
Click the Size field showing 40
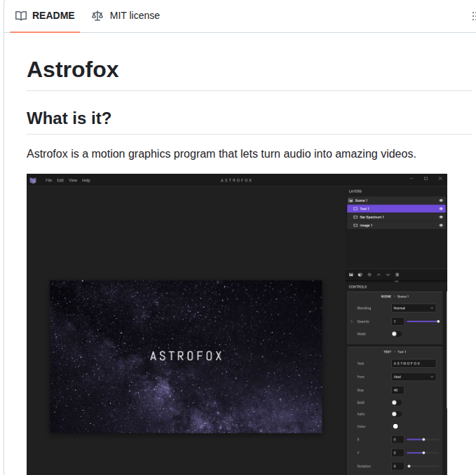(x=397, y=390)
